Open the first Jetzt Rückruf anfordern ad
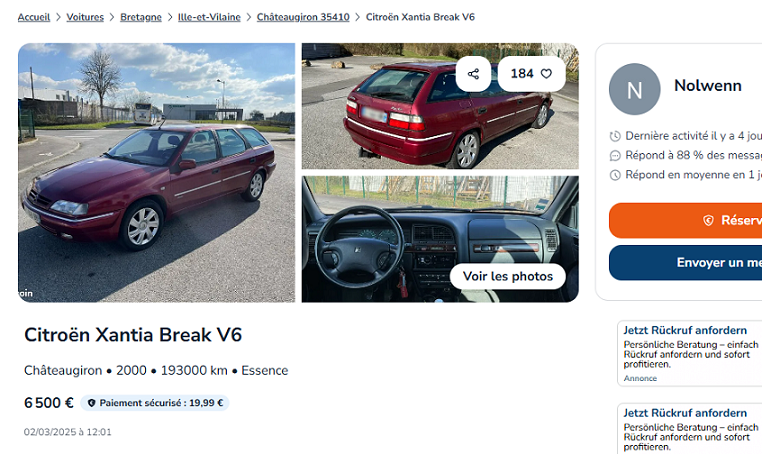This screenshot has width=762, height=454. [x=690, y=353]
